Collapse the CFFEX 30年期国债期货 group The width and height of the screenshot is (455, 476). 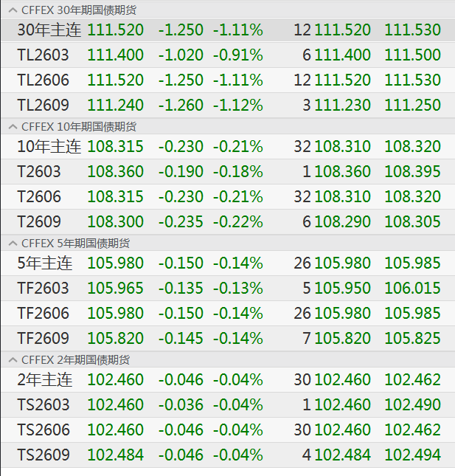pos(11,10)
